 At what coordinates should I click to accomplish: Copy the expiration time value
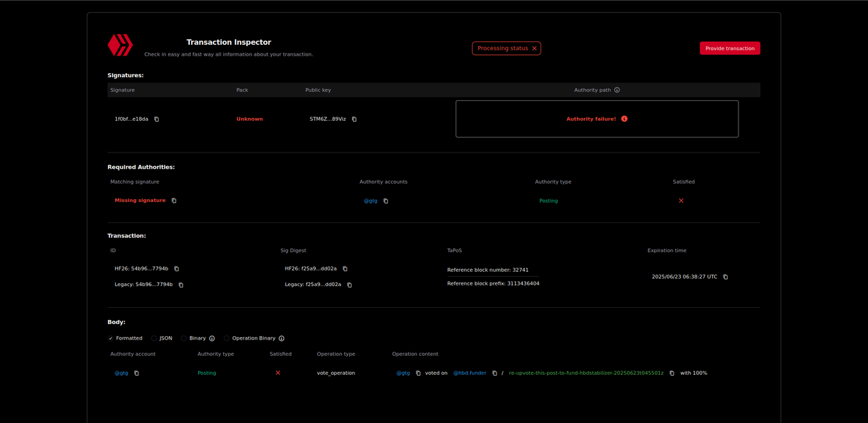[726, 277]
